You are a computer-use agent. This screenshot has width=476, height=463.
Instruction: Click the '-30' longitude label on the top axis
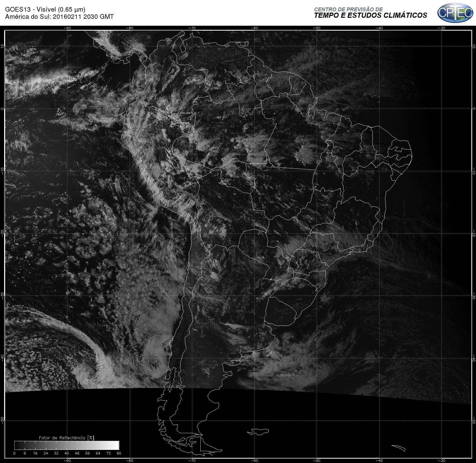442,28
